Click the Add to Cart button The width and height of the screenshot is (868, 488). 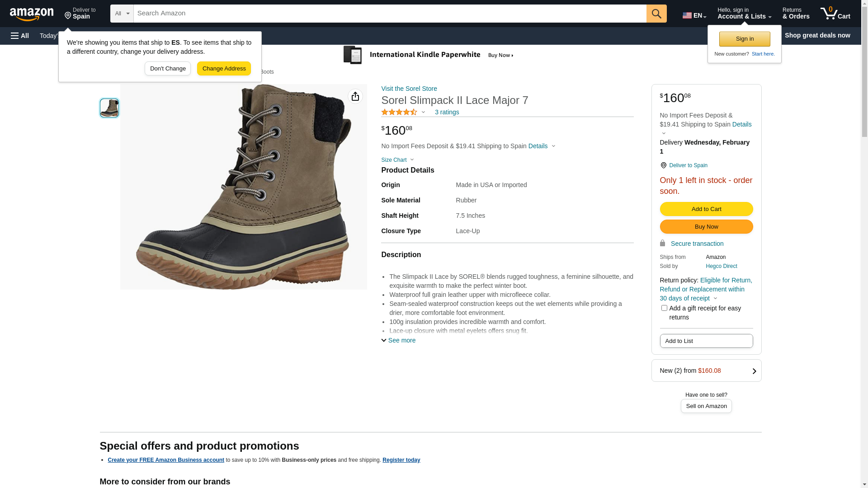(706, 209)
